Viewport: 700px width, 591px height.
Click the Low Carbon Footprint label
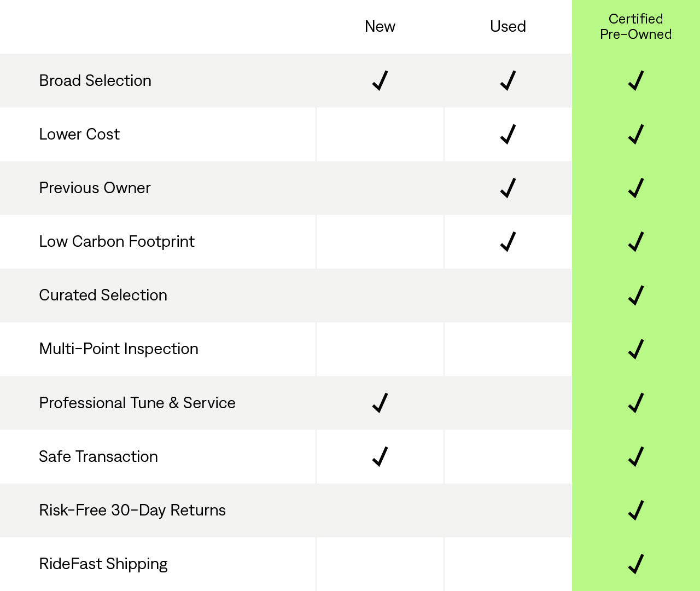[x=116, y=241]
